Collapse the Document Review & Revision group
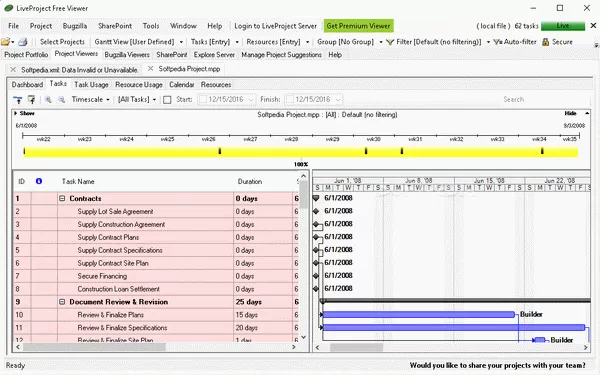The width and height of the screenshot is (600, 375). [x=62, y=302]
